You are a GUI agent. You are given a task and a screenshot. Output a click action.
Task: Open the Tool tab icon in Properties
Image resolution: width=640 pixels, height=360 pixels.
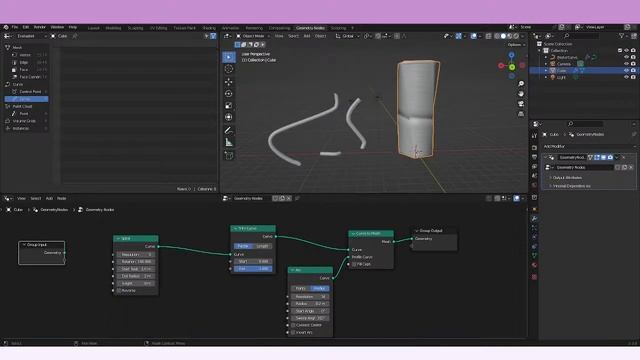click(534, 136)
